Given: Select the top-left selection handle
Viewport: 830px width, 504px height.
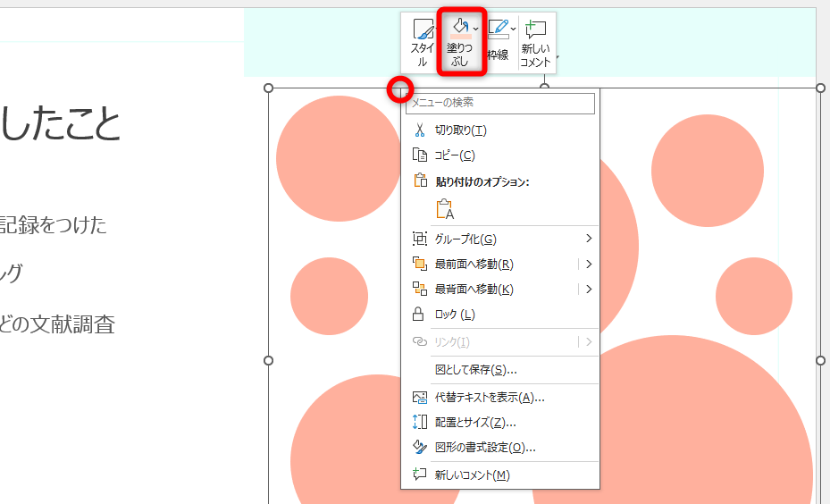Looking at the screenshot, I should point(268,88).
